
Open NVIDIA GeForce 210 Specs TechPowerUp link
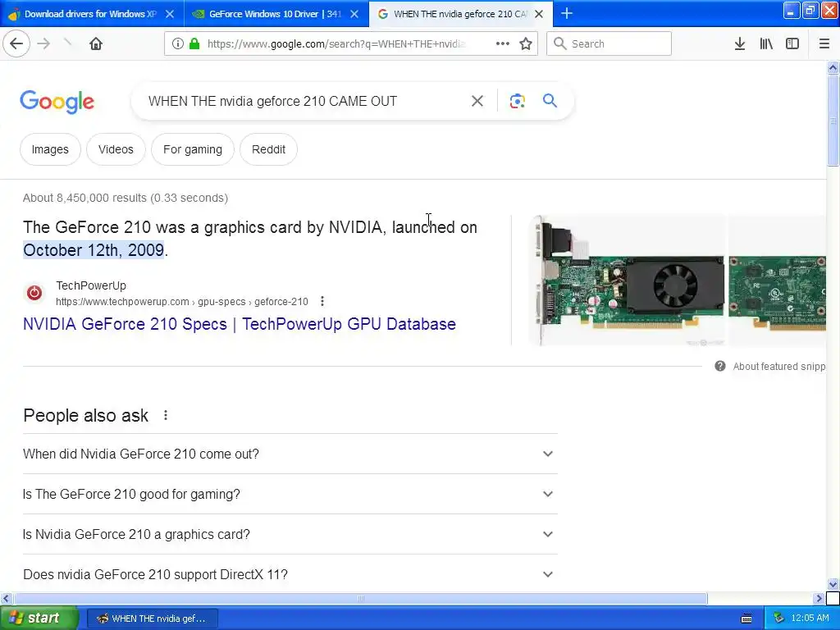pyautogui.click(x=240, y=324)
